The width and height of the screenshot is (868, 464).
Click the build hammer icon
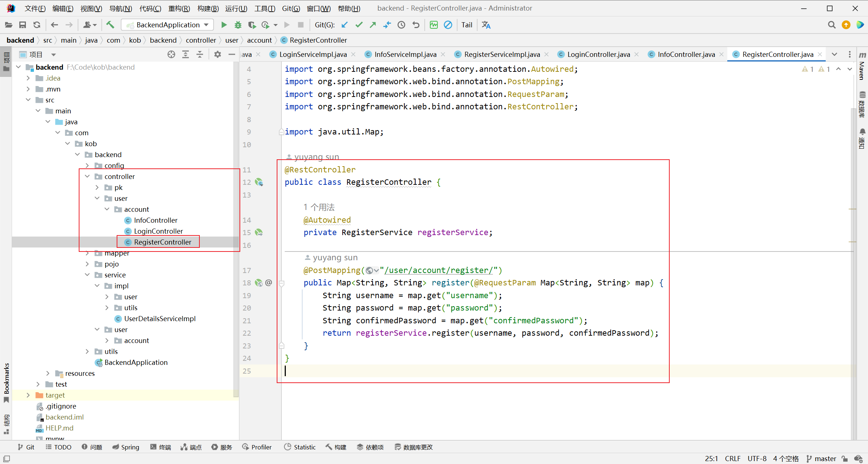point(110,25)
